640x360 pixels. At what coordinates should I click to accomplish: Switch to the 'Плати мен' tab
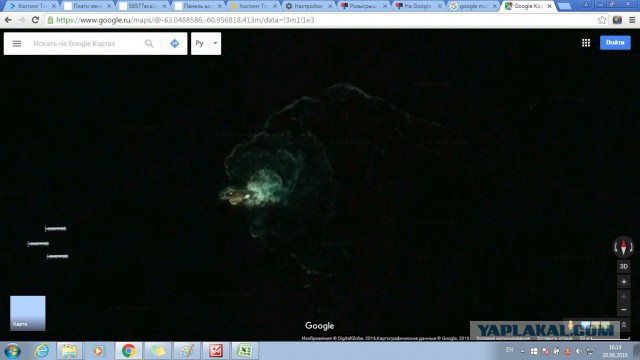(88, 6)
